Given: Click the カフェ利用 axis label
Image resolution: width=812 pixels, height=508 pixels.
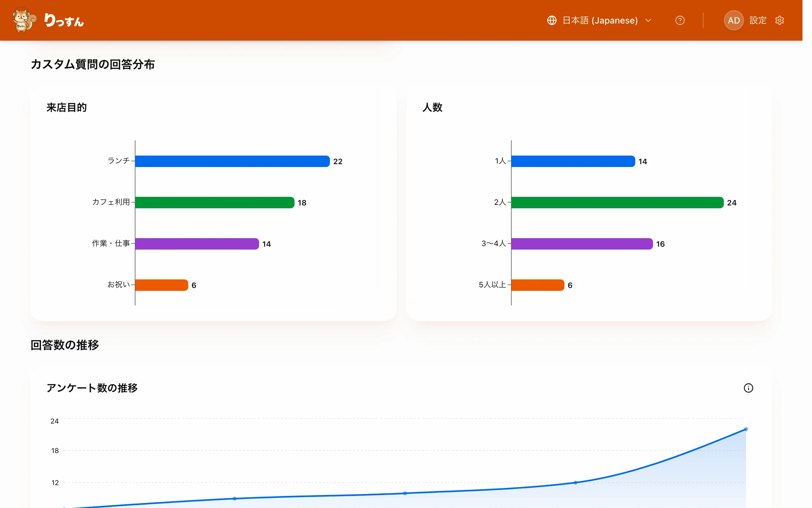Looking at the screenshot, I should (x=111, y=202).
